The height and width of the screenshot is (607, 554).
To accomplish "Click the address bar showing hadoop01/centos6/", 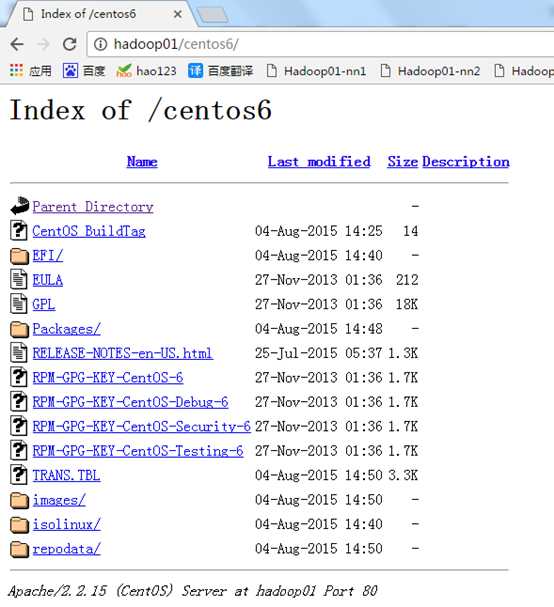I will [321, 44].
